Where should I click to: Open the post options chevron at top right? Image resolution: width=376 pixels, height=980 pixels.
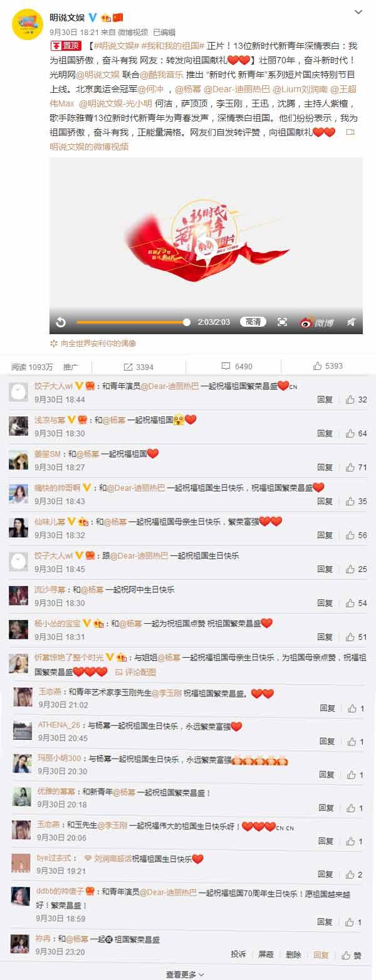point(358,12)
